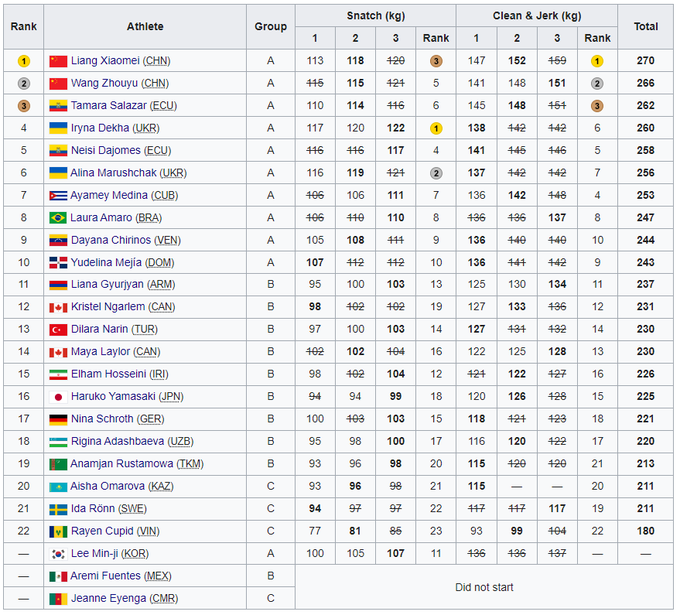Open the Kristel Ngarlem athlete link
Screen dimensions: 680x615
tap(107, 307)
